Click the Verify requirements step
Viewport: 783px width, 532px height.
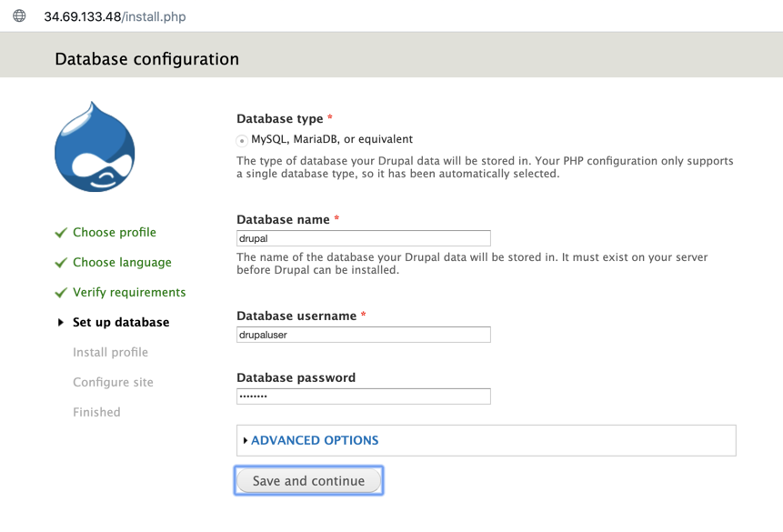click(x=129, y=293)
